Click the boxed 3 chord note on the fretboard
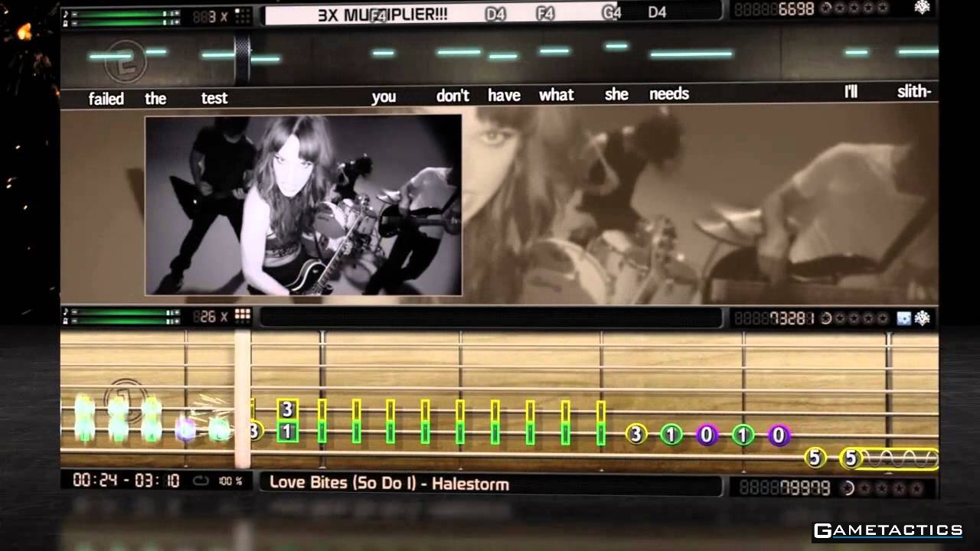 coord(287,409)
